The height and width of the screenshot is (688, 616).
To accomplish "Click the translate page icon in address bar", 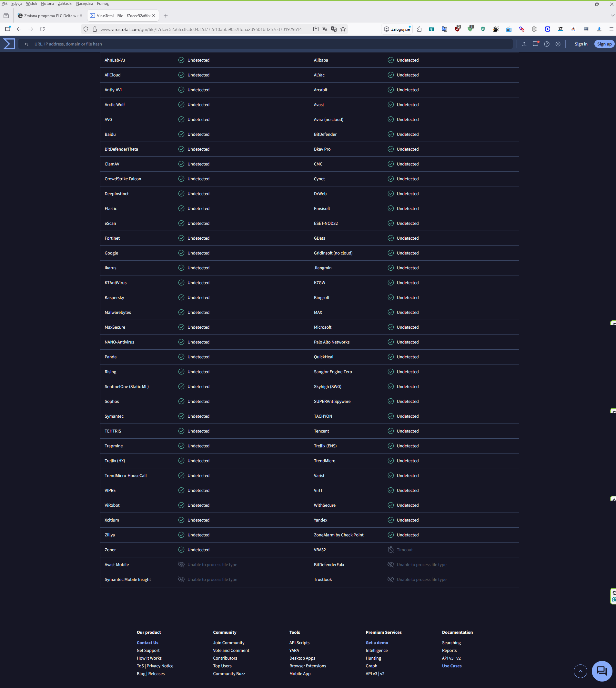I will tap(325, 29).
